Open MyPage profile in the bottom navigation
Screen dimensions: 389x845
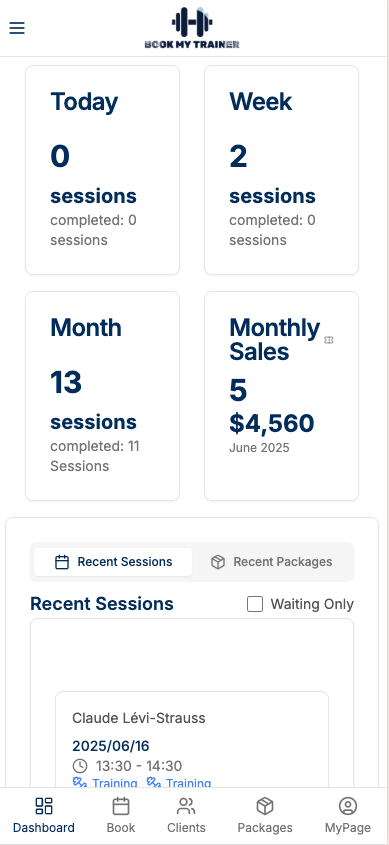pos(348,816)
